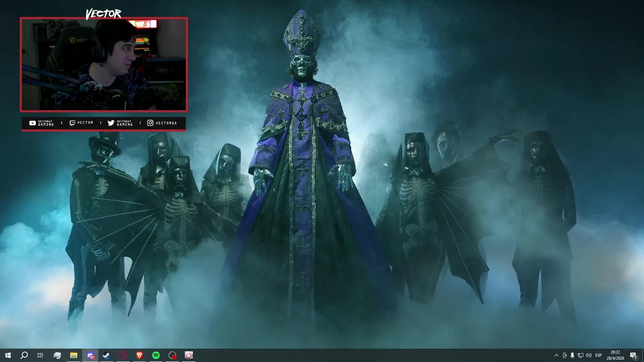Open Steam from the taskbar
This screenshot has height=362, width=644.
pyautogui.click(x=107, y=355)
